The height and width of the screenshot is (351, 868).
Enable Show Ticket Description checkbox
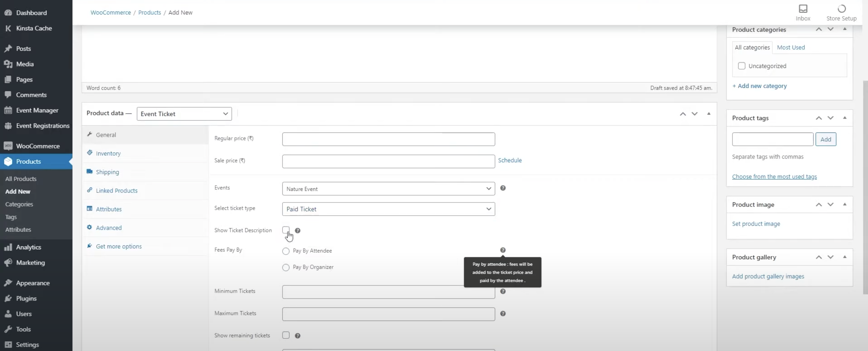(x=286, y=230)
